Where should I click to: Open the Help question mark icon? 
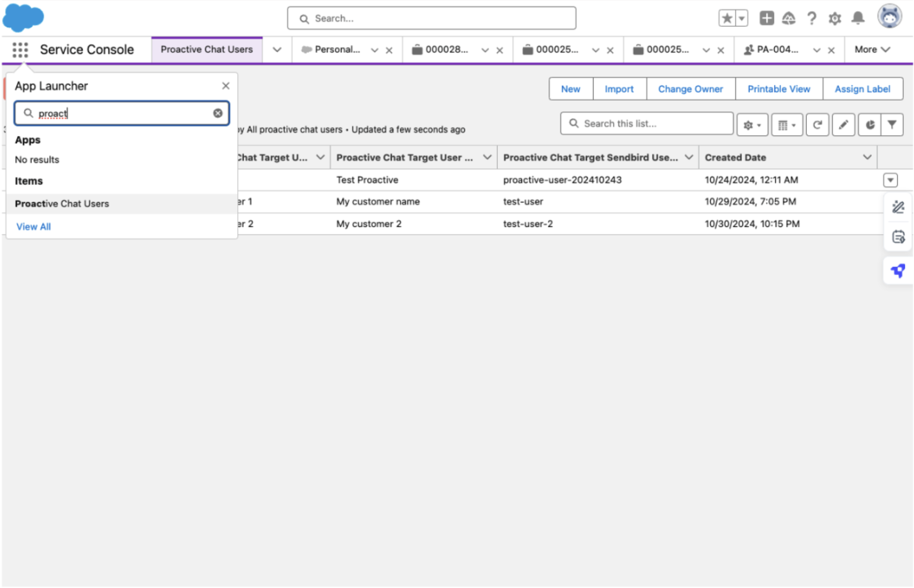[x=812, y=18]
